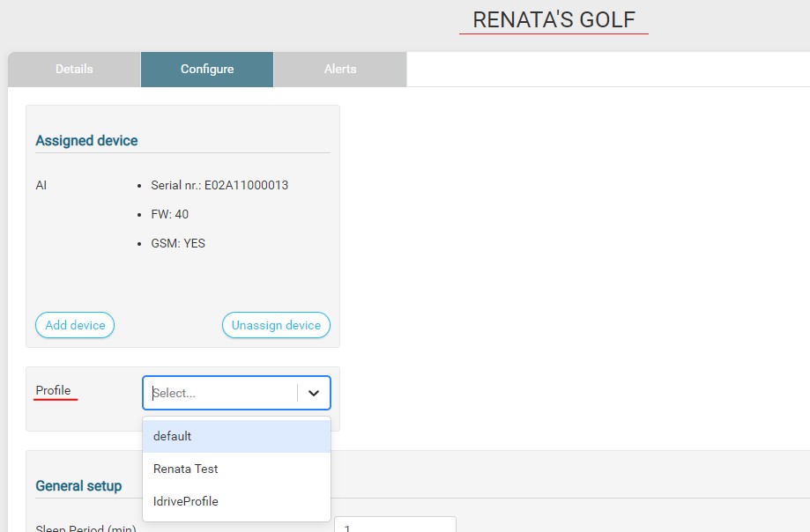Click the Serial nr.: E02A11000013 text
Viewport: 810px width, 532px height.
[x=219, y=185]
